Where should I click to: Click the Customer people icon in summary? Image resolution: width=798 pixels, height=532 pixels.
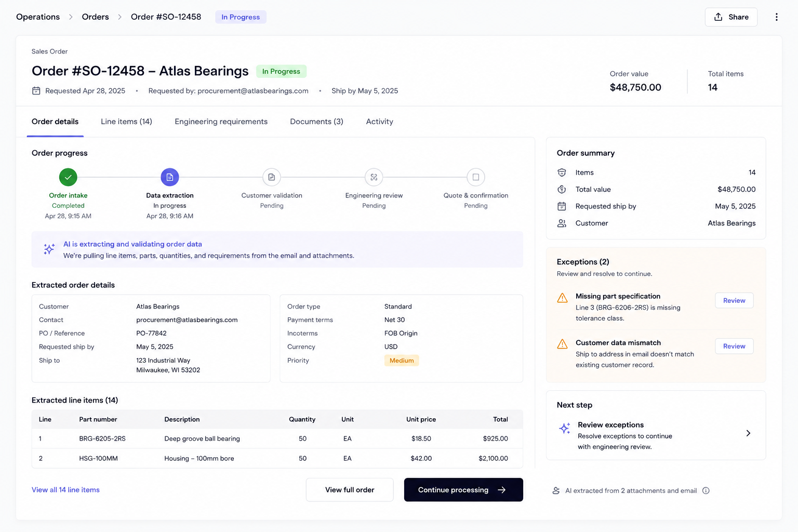[562, 223]
